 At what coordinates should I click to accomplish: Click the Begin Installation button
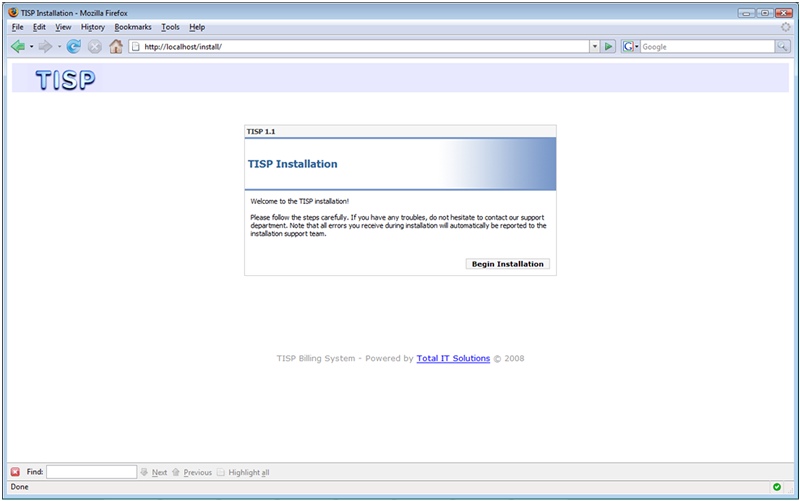508,264
